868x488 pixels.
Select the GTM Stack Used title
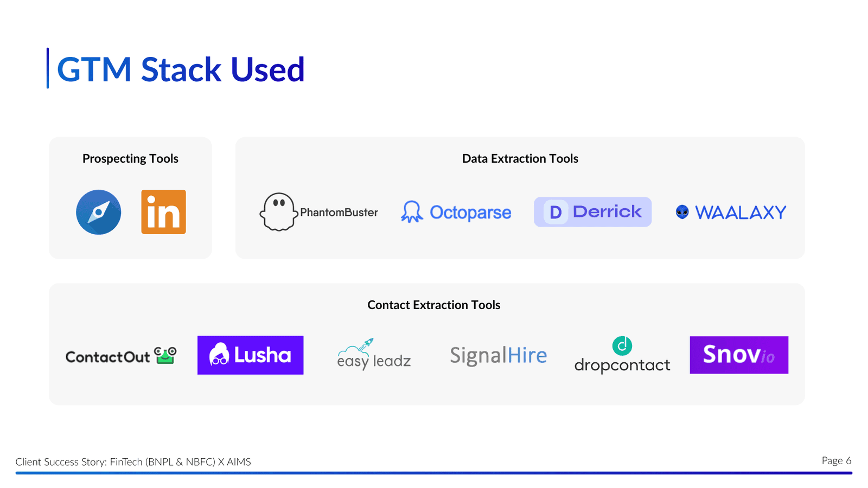(181, 69)
